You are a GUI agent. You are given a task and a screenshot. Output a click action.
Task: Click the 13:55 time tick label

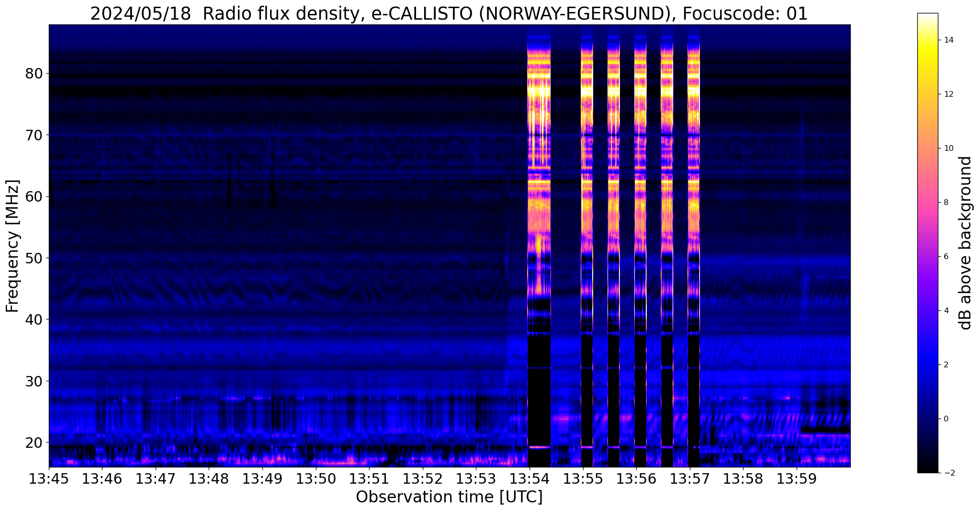click(x=583, y=479)
